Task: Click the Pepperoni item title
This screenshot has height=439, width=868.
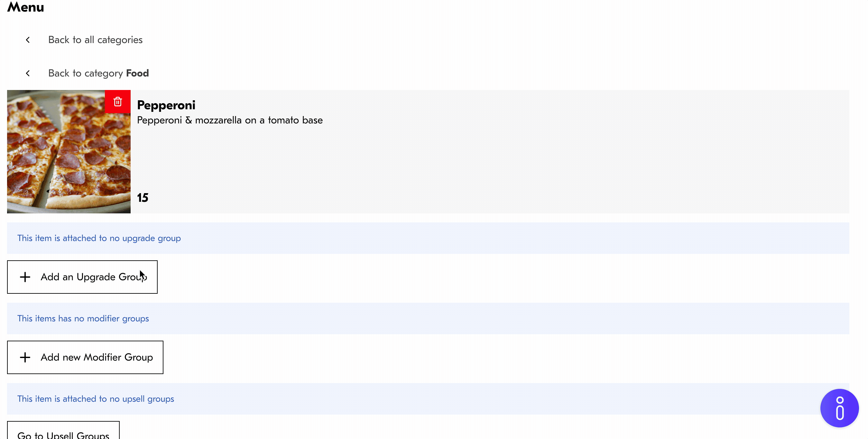Action: pyautogui.click(x=166, y=105)
